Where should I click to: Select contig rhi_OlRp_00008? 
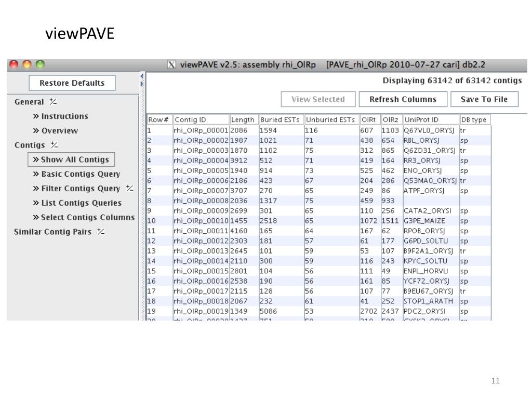click(x=201, y=201)
